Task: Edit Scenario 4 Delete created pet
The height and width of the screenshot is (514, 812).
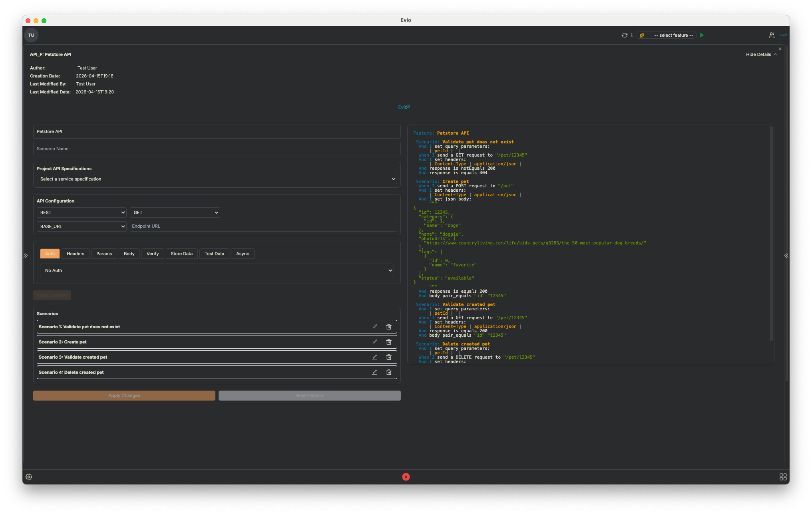Action: click(x=374, y=372)
